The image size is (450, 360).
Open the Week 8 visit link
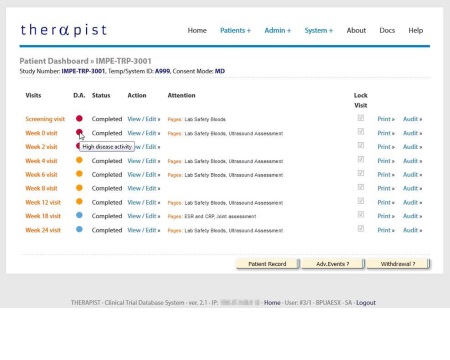click(41, 188)
